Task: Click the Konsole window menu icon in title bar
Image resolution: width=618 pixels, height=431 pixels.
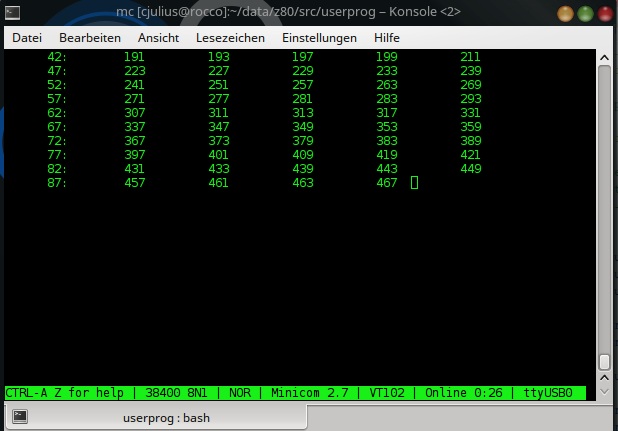Action: click(x=12, y=13)
